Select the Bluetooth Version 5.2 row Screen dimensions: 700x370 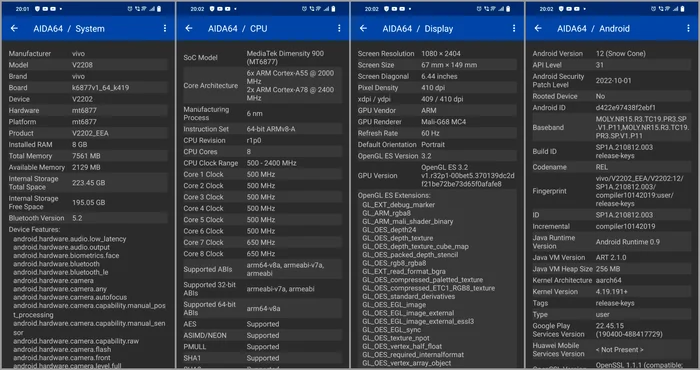88,218
